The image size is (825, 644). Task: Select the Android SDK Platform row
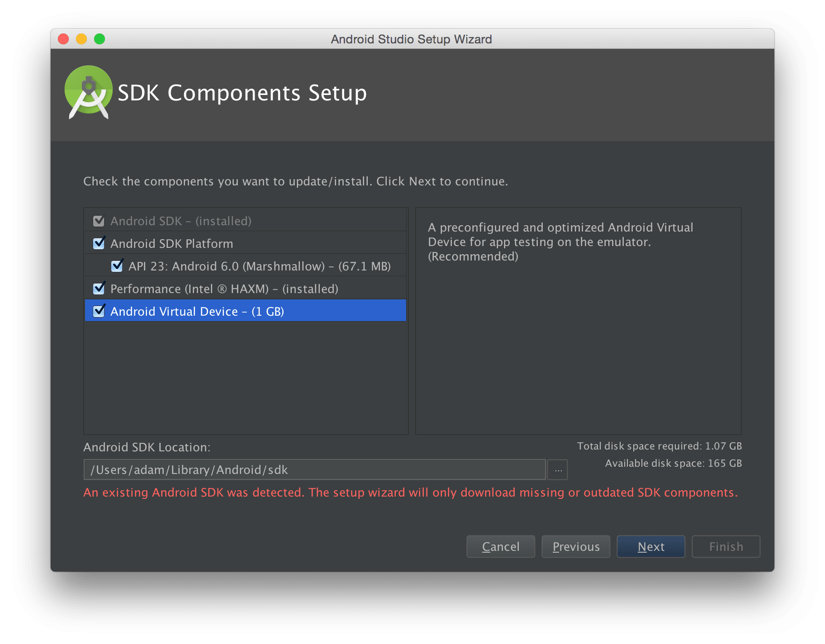point(246,243)
